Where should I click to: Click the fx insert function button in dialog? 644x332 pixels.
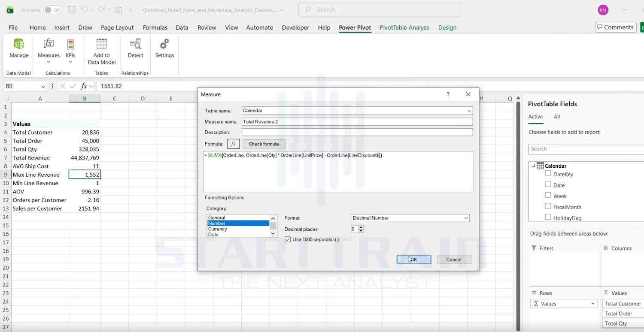point(233,144)
